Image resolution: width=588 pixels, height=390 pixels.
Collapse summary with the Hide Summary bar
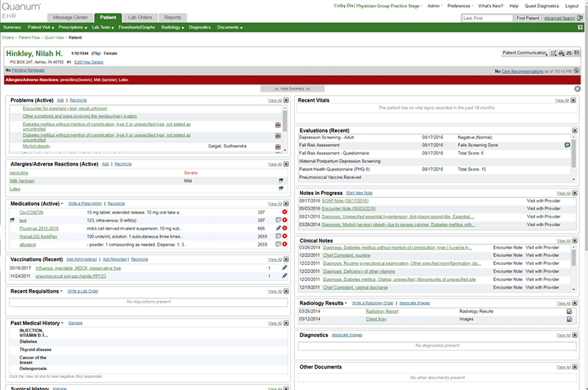[x=293, y=88]
